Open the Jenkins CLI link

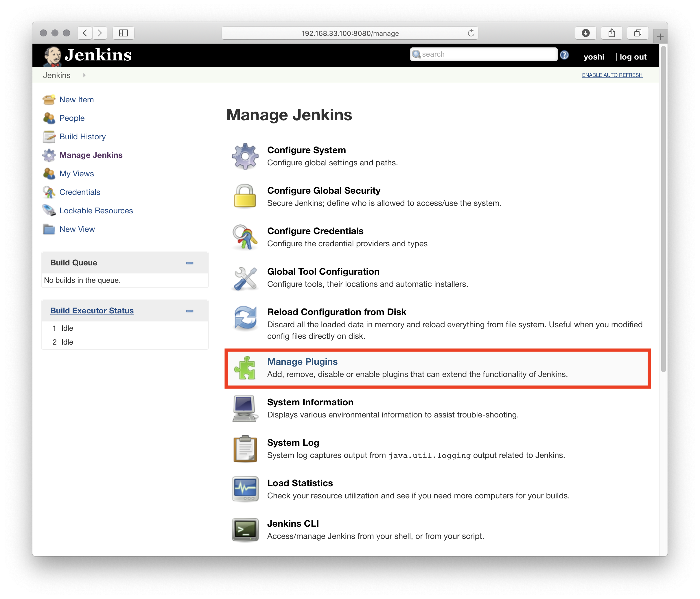point(293,524)
